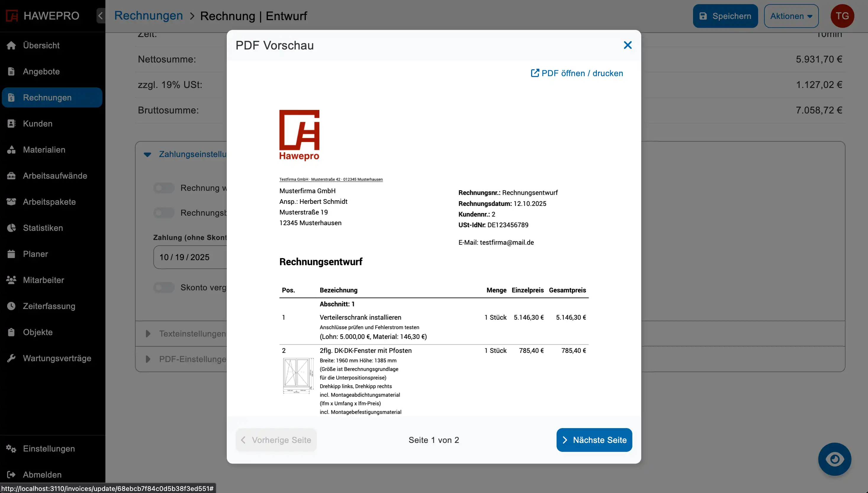868x493 pixels.
Task: Click the Abmelden logout icon
Action: [x=11, y=475]
